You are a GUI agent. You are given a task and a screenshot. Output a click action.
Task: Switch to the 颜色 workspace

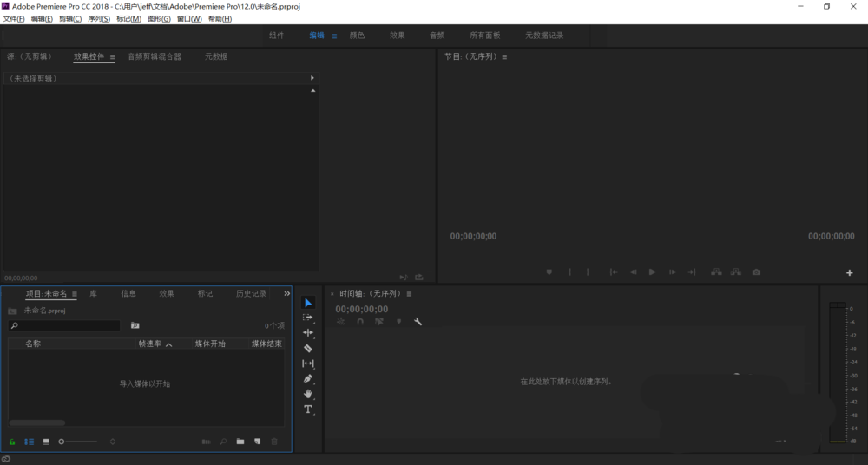[x=357, y=36]
